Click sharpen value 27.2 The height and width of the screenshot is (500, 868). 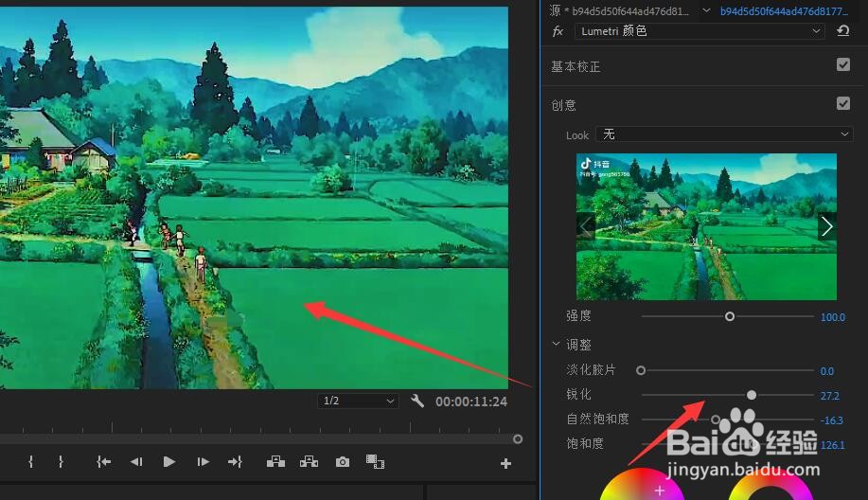830,396
